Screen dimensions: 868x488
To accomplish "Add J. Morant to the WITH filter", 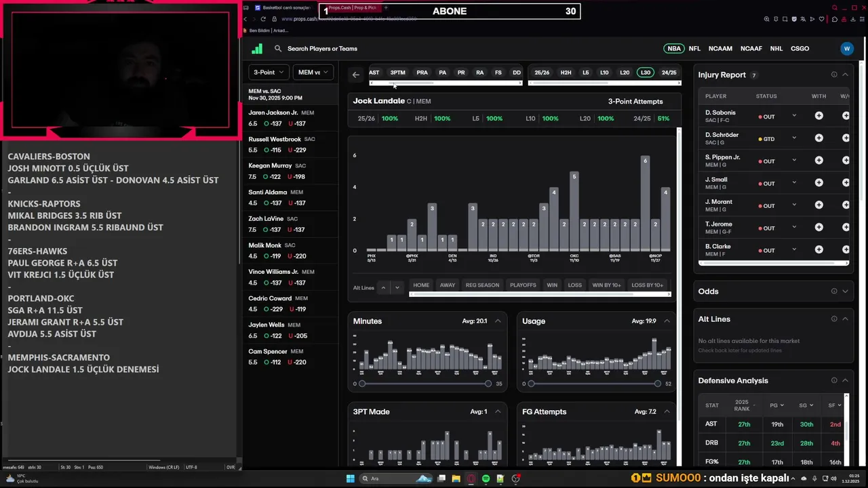I will [x=819, y=205].
